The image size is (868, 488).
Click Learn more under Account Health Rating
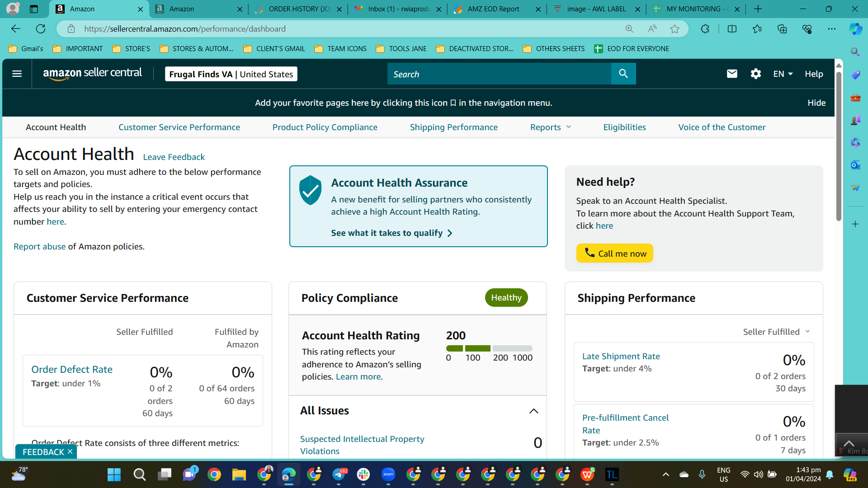[358, 377]
